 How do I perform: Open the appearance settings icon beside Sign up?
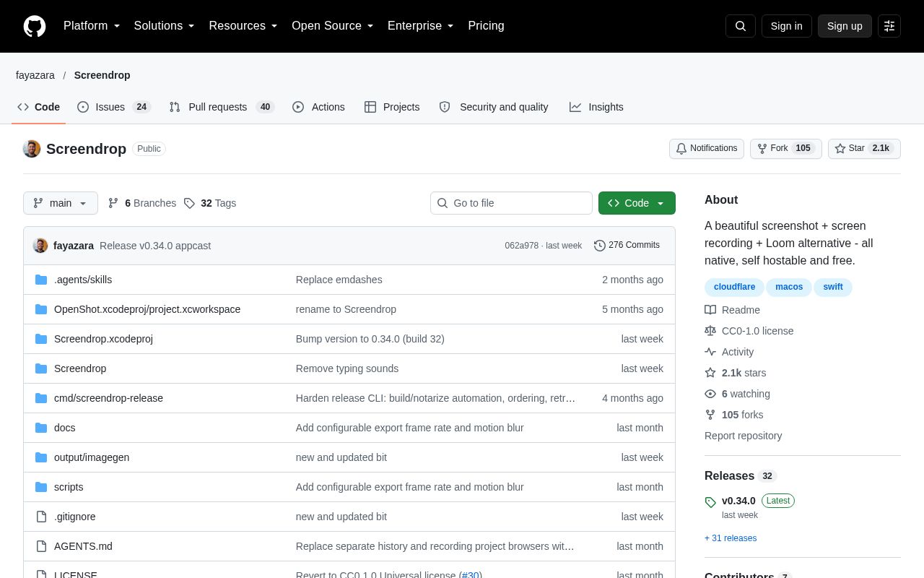click(x=889, y=26)
